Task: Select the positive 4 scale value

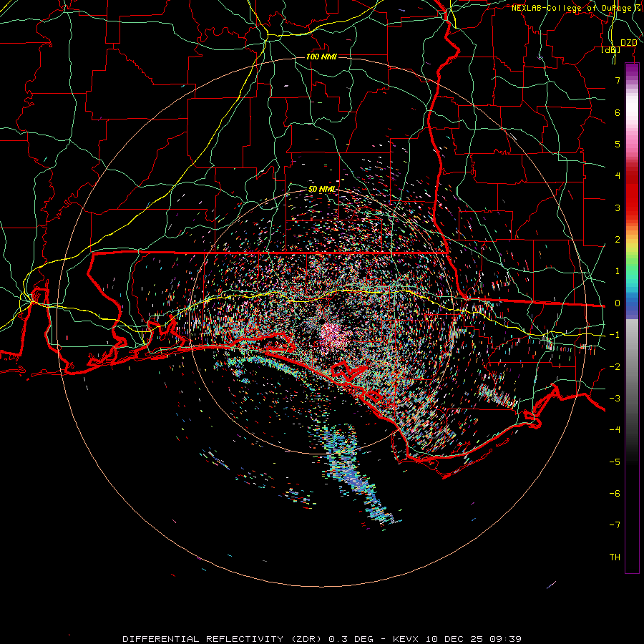Action: click(x=618, y=176)
